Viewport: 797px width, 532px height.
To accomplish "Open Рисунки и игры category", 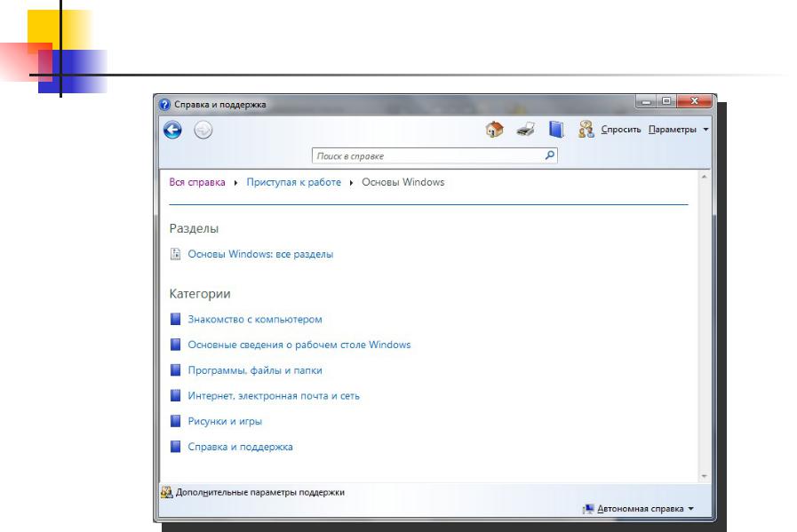I will pos(225,421).
